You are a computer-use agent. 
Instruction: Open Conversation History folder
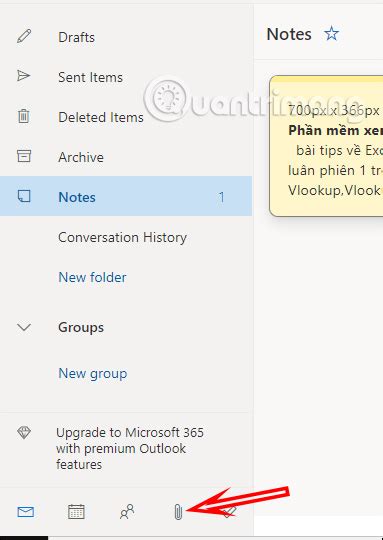[126, 237]
